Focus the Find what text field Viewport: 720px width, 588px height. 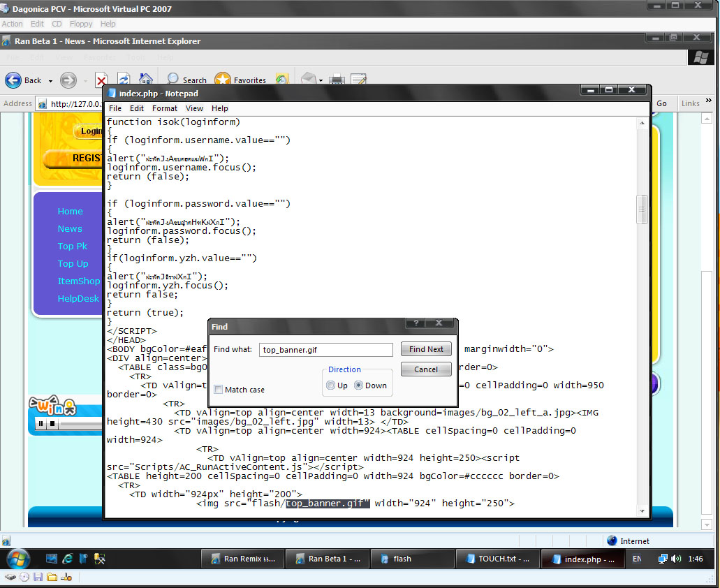click(x=326, y=350)
